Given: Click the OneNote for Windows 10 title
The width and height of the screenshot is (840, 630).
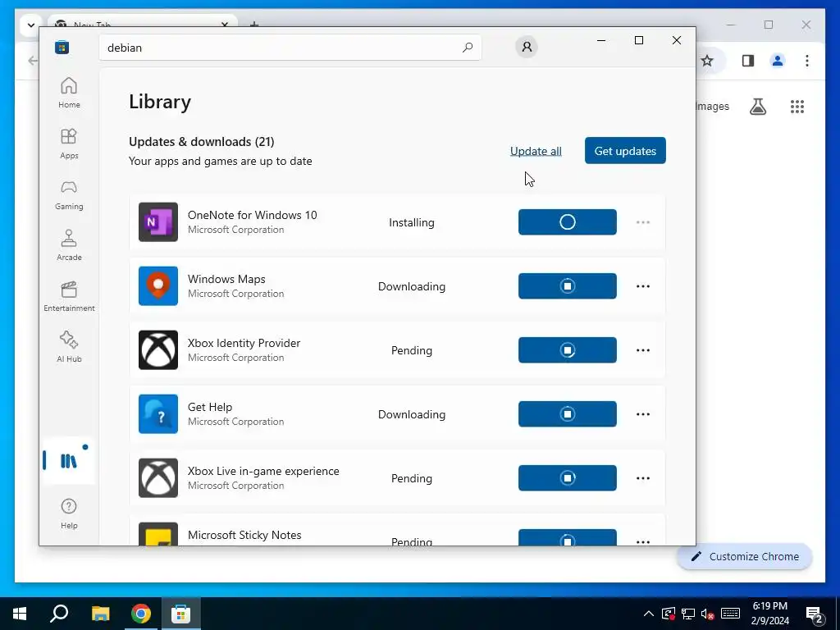Looking at the screenshot, I should point(253,215).
